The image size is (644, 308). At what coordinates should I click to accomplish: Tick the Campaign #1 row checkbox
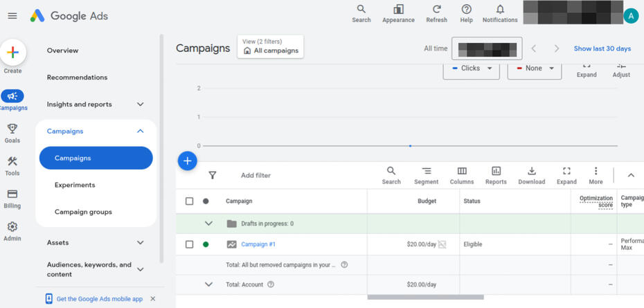coord(190,244)
